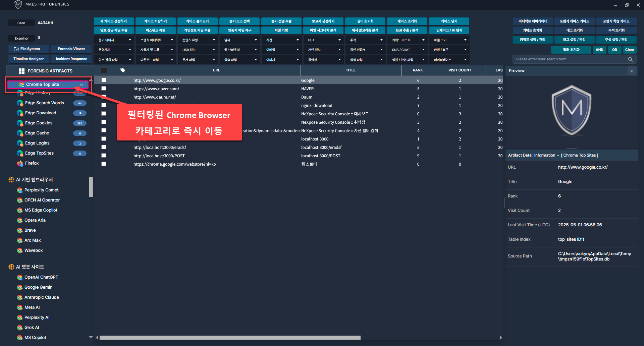This screenshot has height=346, width=644.
Task: Click the tag icon in table header
Action: tap(123, 70)
